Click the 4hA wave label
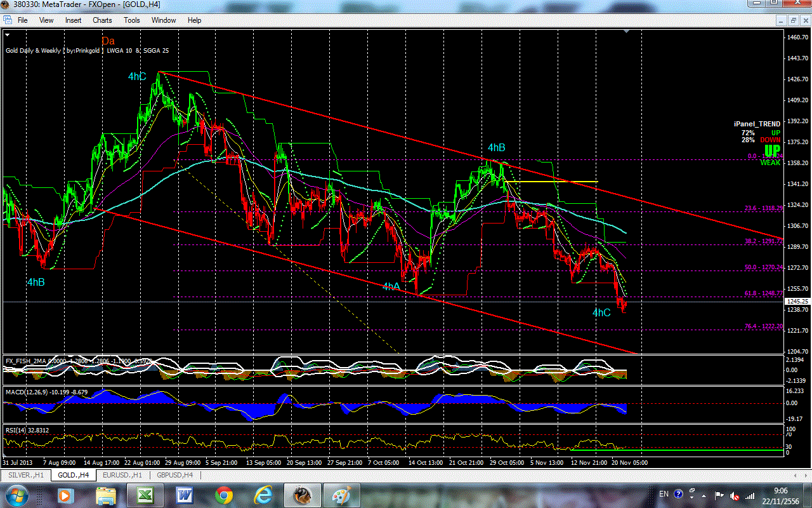 pos(391,287)
